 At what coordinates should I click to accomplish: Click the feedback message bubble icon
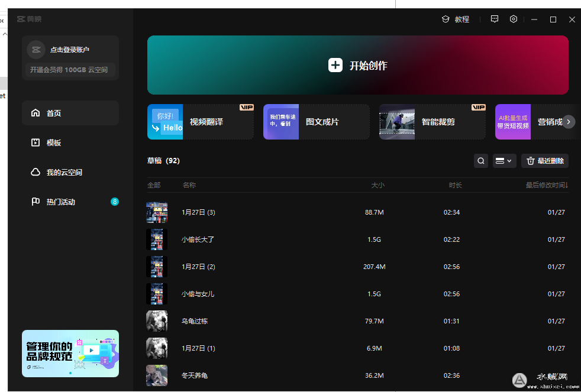pos(494,19)
